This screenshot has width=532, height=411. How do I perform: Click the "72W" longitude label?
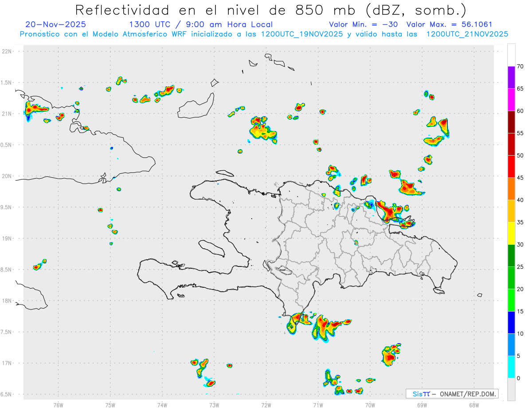[x=266, y=405]
